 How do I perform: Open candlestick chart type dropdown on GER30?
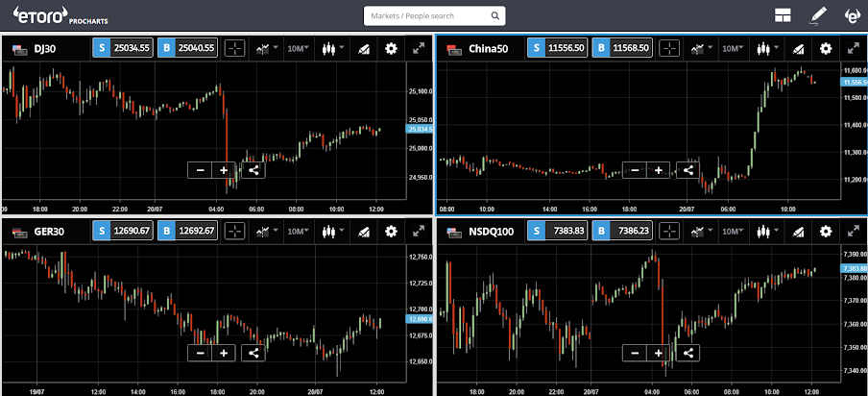(332, 231)
